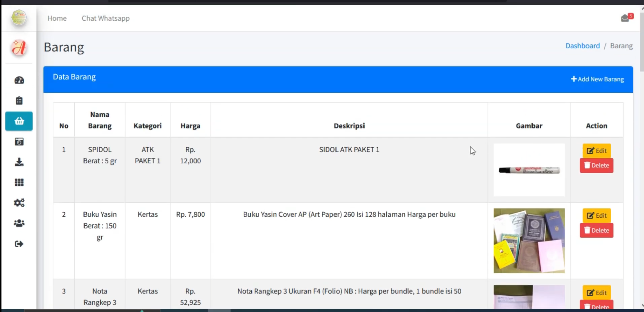Image resolution: width=644 pixels, height=312 pixels.
Task: Click the red letter A profile logo
Action: tap(19, 48)
